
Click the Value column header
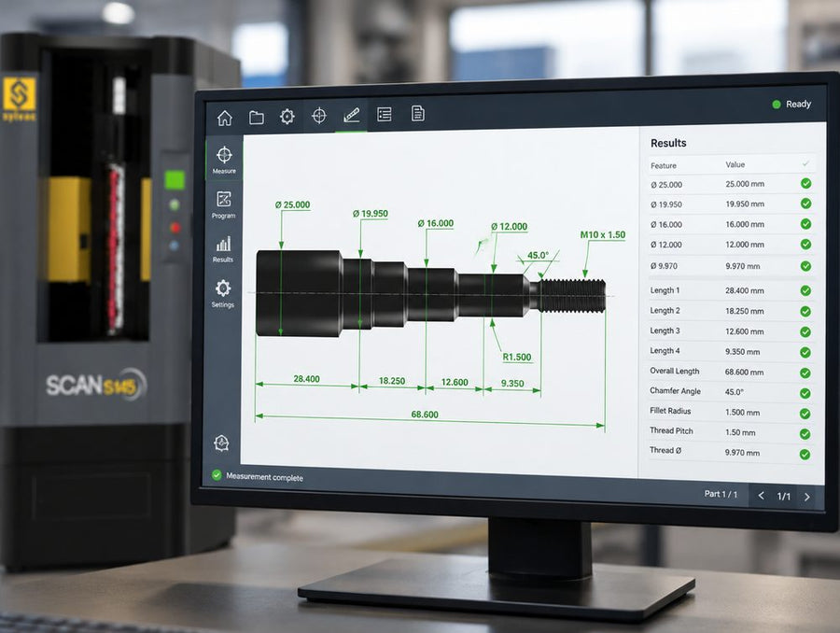click(735, 164)
